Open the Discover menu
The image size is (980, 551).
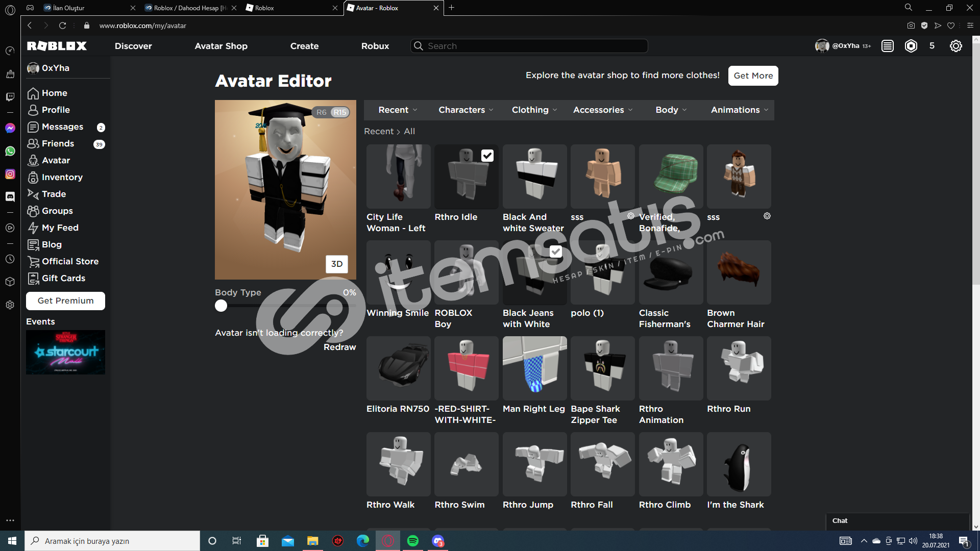(x=133, y=46)
